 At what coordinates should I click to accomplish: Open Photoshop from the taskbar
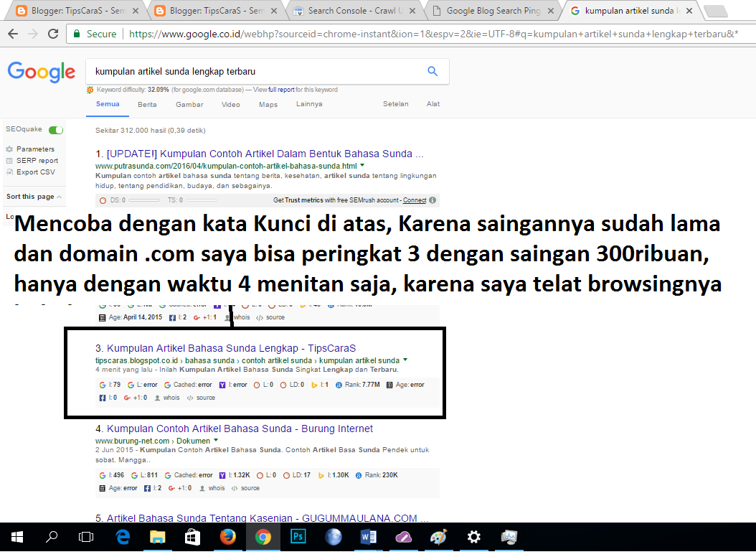[298, 537]
